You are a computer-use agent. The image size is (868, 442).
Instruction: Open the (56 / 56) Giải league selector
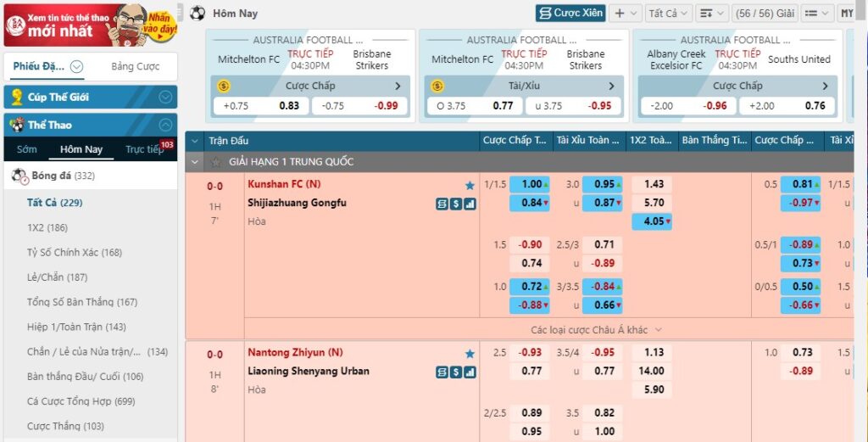click(765, 13)
